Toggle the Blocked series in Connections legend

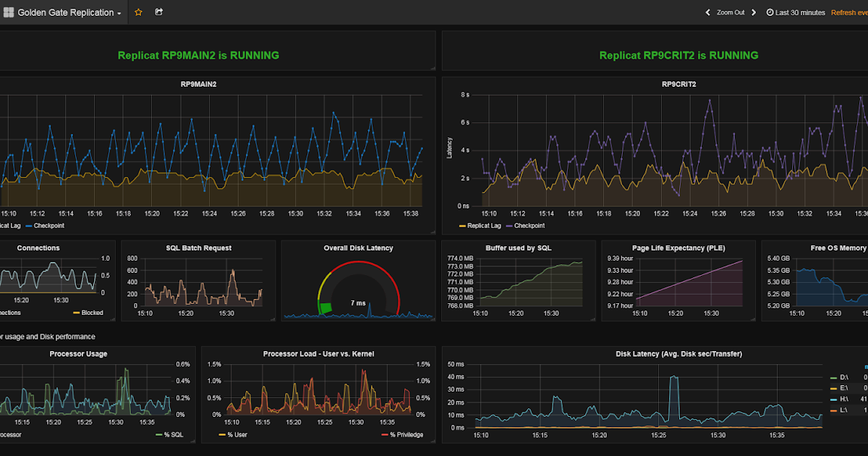click(x=91, y=312)
